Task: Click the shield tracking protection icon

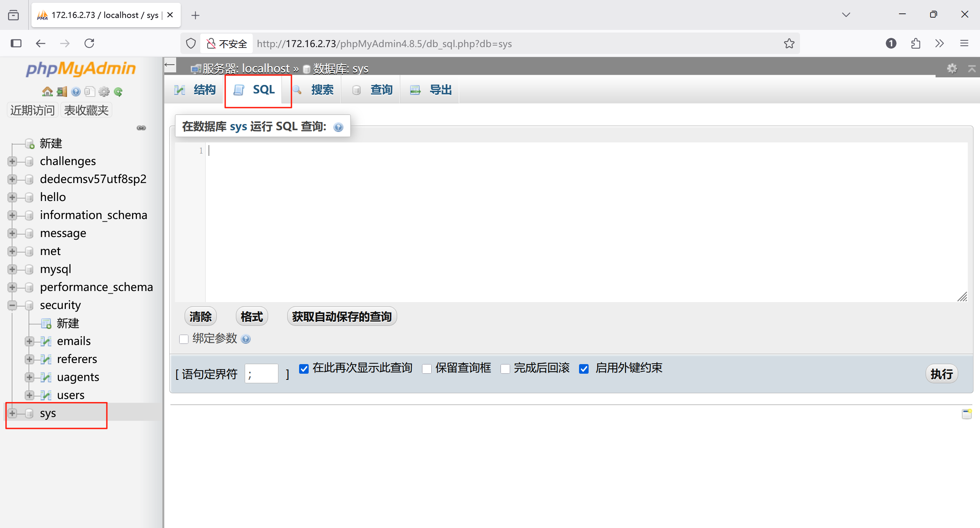Action: (191, 44)
